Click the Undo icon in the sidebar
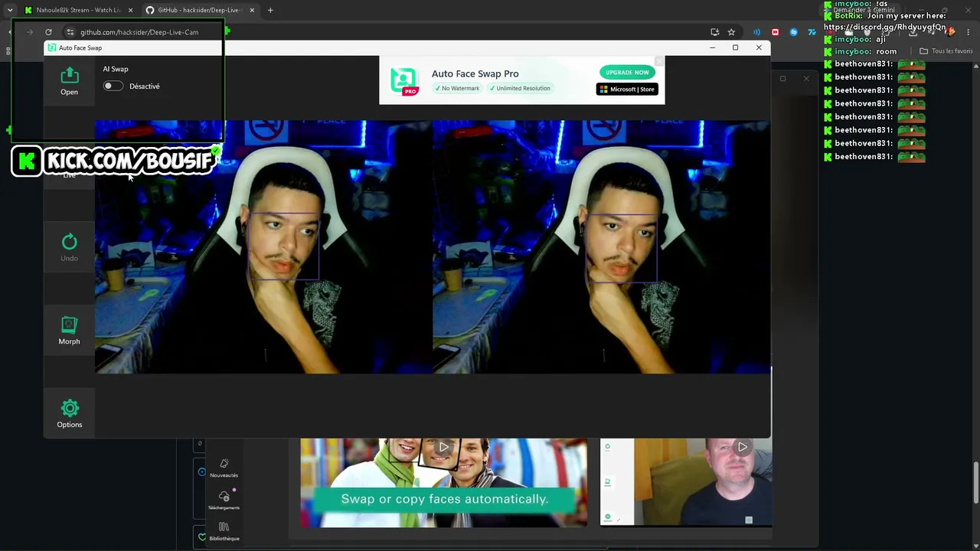 (x=69, y=247)
